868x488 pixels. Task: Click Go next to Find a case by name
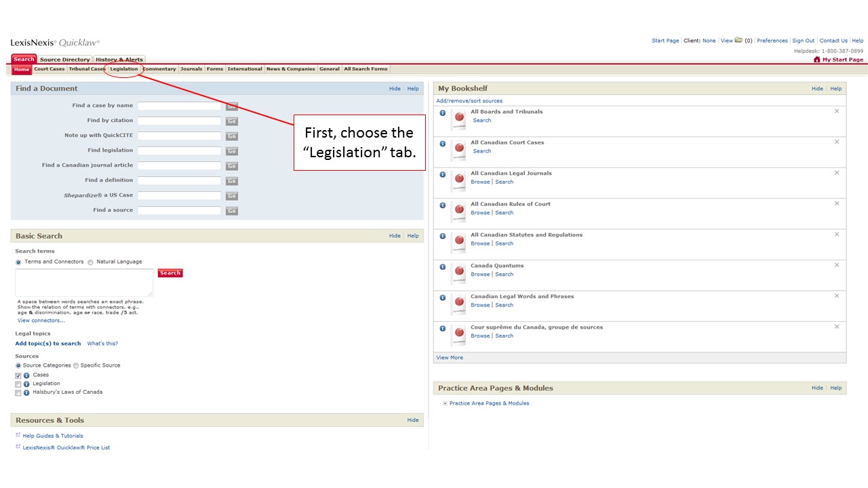click(x=232, y=106)
